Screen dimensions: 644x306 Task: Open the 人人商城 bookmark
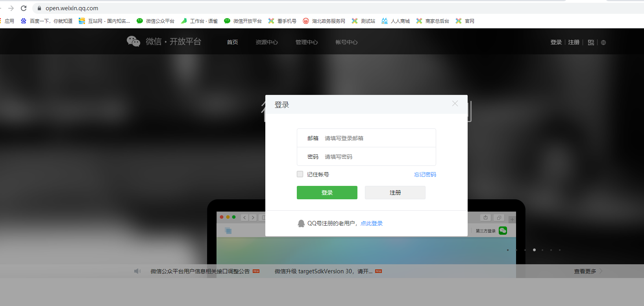[x=395, y=21]
